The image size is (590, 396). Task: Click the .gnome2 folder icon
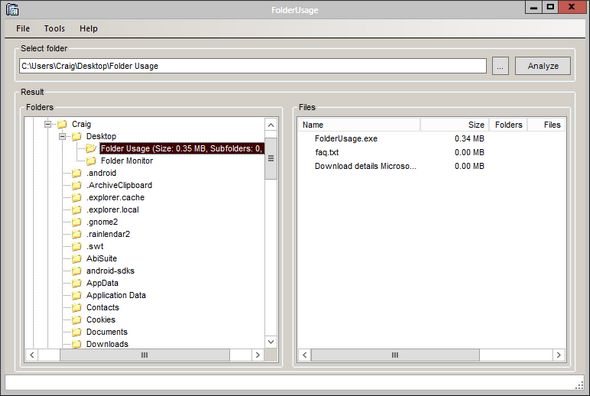(x=76, y=222)
